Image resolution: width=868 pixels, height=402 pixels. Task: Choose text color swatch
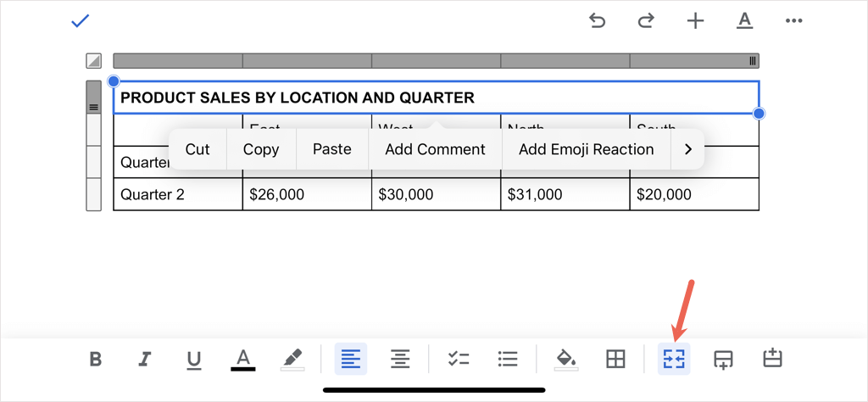pyautogui.click(x=243, y=360)
